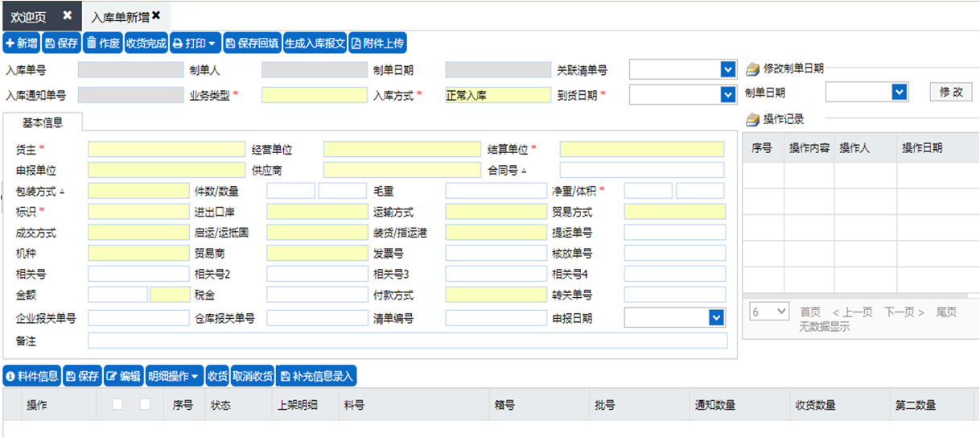Tick the second checkbox in grid header

click(x=145, y=404)
